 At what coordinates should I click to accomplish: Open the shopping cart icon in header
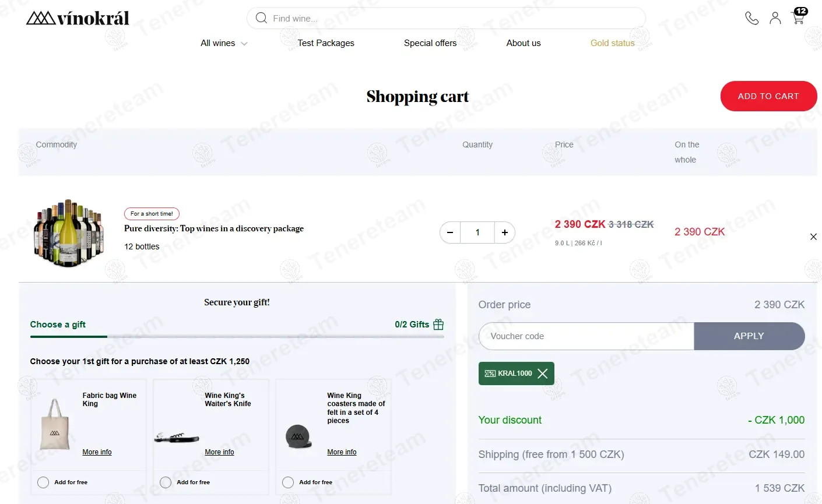coord(799,16)
